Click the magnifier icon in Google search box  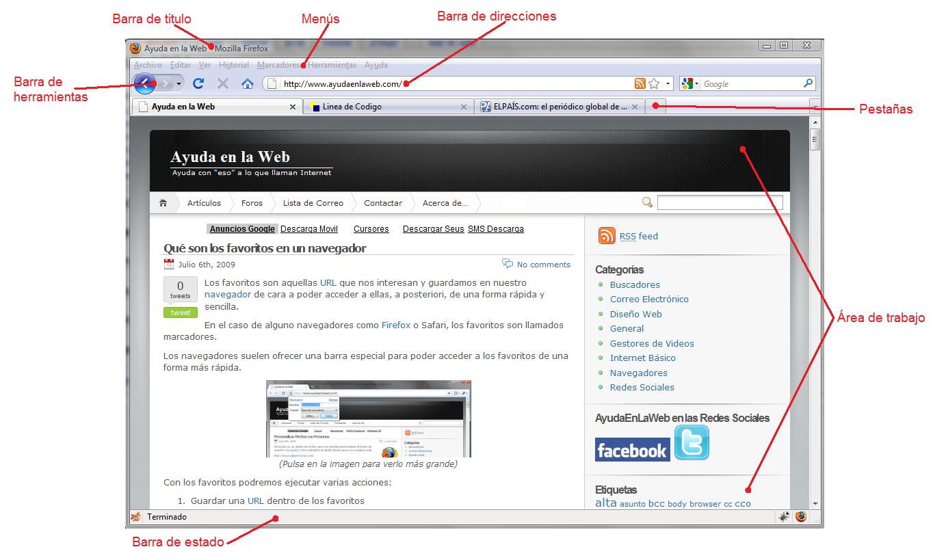tap(809, 83)
